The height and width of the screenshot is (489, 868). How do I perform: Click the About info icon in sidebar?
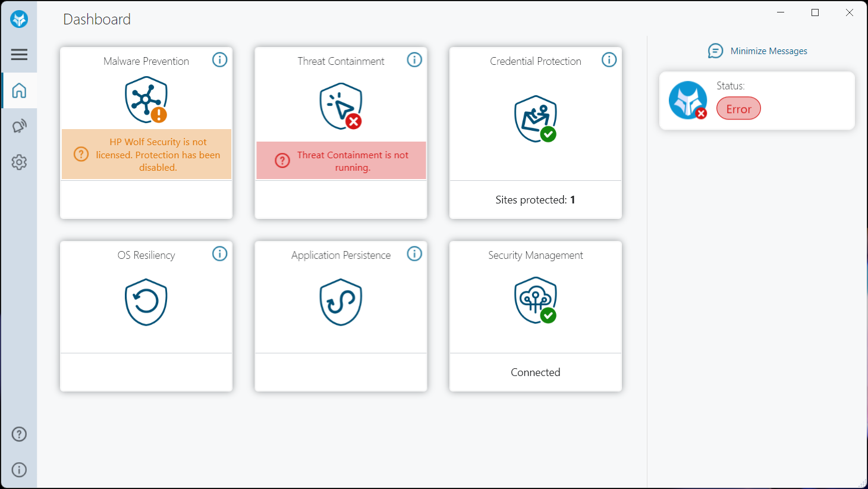[x=19, y=470]
